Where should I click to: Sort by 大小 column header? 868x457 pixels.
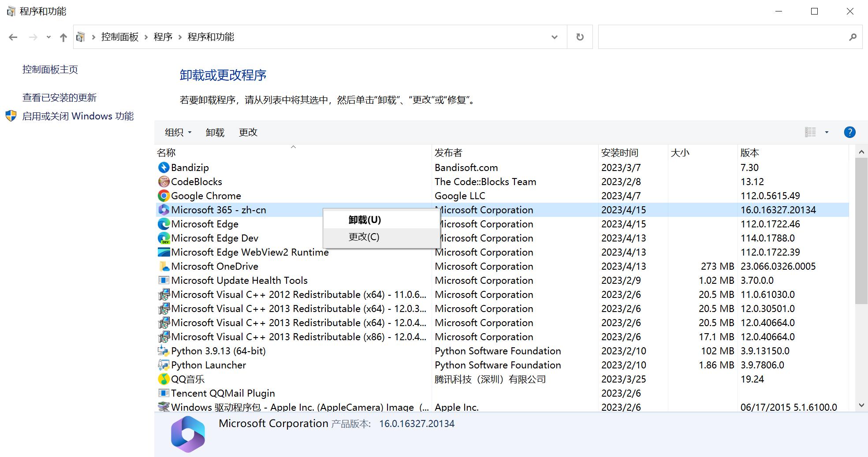[703, 152]
